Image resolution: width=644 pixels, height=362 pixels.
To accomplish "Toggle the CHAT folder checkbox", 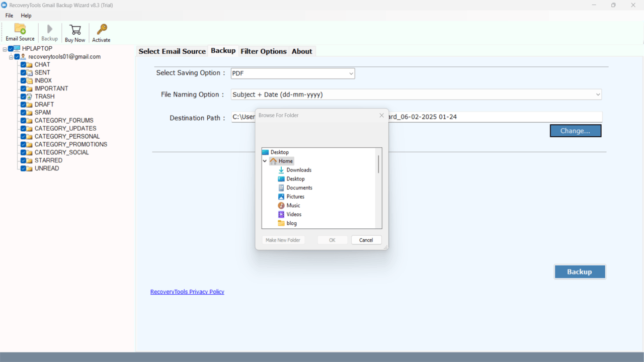I will (x=23, y=65).
